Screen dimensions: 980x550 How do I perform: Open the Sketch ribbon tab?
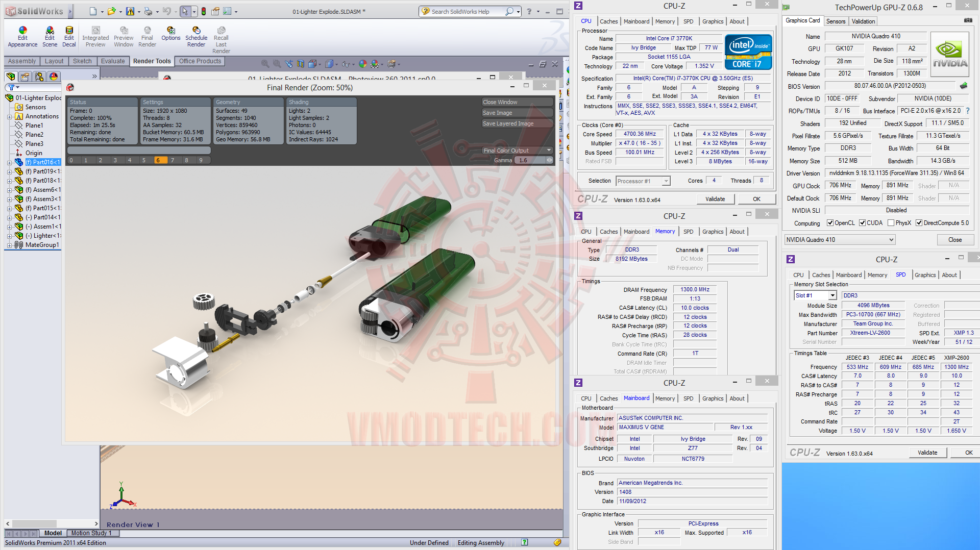tap(82, 61)
